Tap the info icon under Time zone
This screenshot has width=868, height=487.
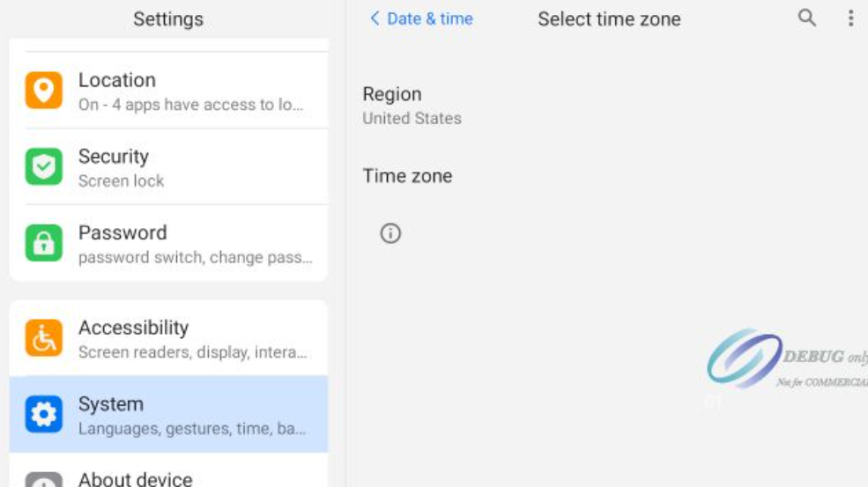coord(390,233)
